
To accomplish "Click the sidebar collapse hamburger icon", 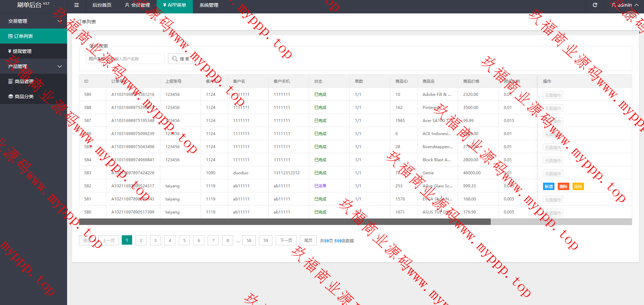I will 76,5.
